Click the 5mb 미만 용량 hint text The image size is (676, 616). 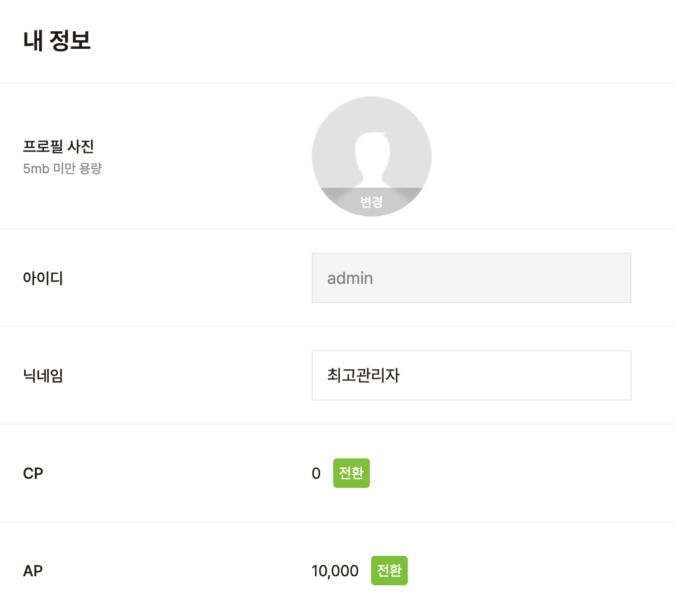[63, 168]
